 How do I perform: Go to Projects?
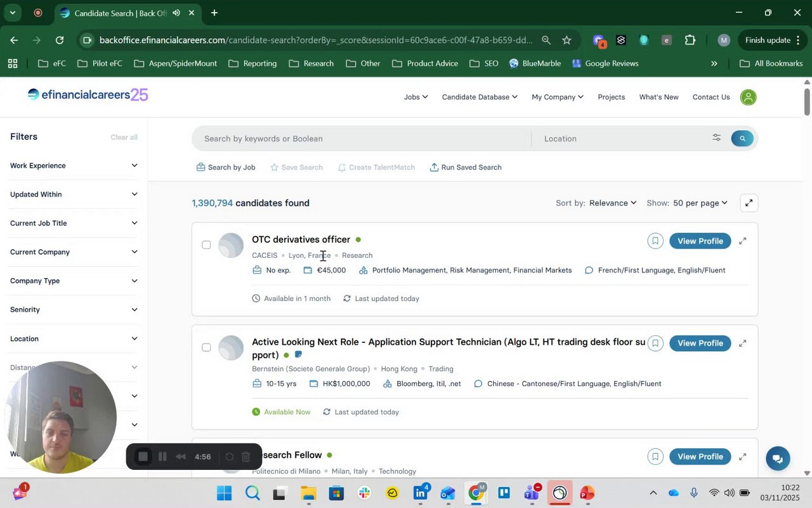click(611, 97)
